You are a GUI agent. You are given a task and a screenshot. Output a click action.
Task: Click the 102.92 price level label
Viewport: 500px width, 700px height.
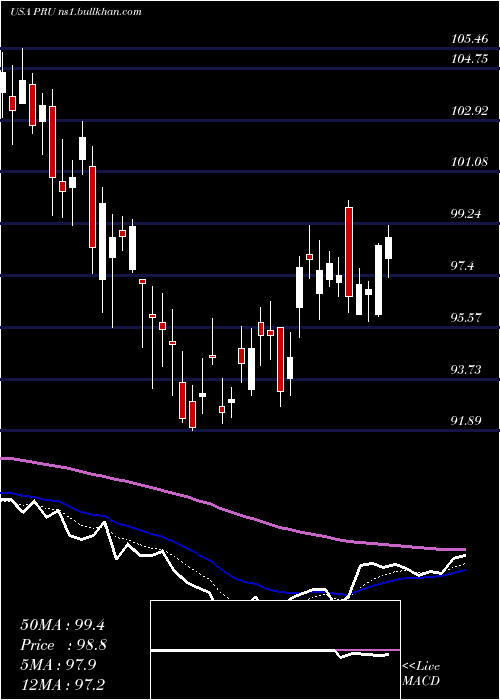(469, 110)
